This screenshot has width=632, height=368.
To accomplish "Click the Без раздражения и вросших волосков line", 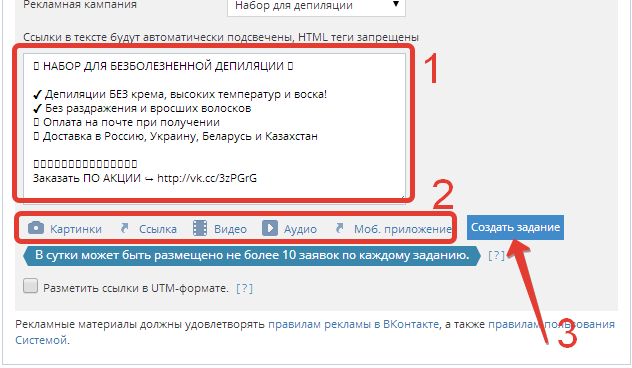I will [142, 108].
